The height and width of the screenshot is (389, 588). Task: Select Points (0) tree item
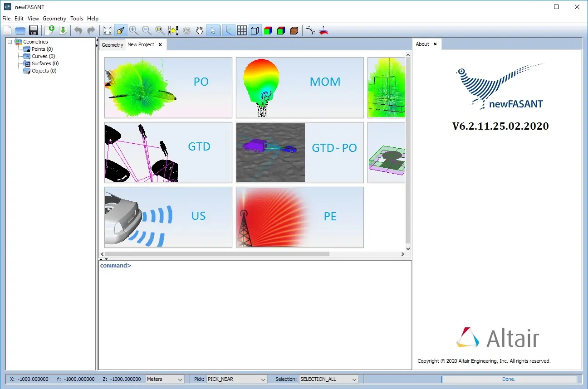[42, 49]
